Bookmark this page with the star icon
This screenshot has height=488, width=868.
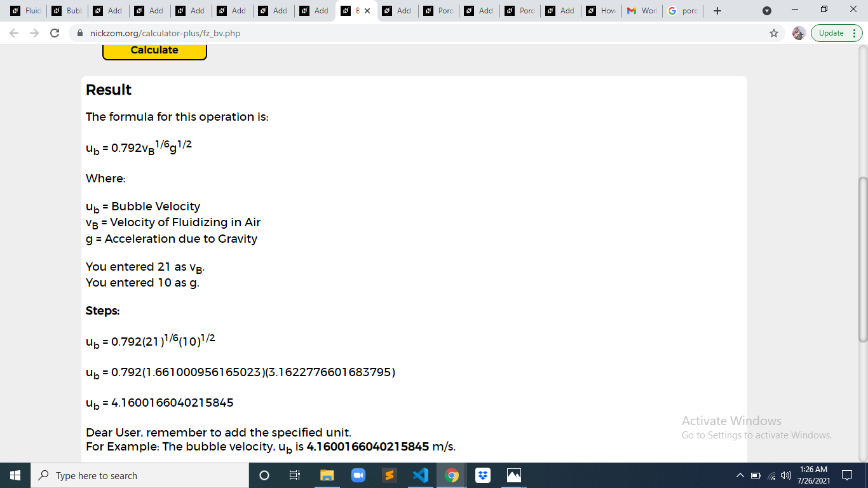point(774,33)
